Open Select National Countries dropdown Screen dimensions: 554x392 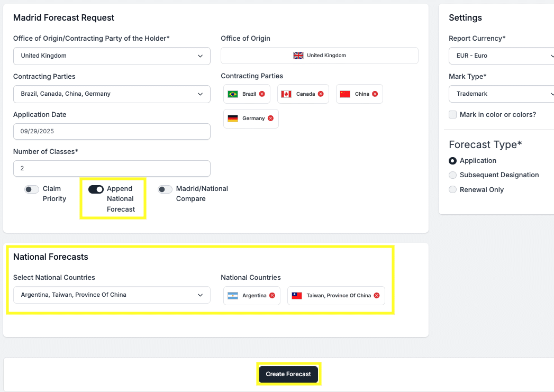[x=112, y=295]
